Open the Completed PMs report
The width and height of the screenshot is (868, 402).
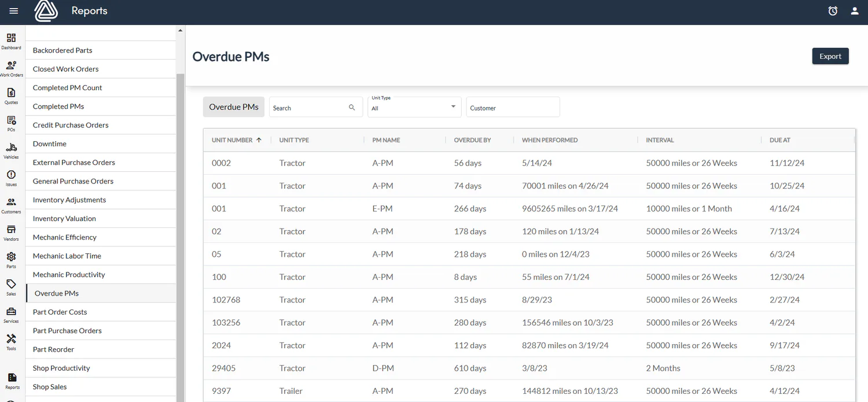[101, 106]
